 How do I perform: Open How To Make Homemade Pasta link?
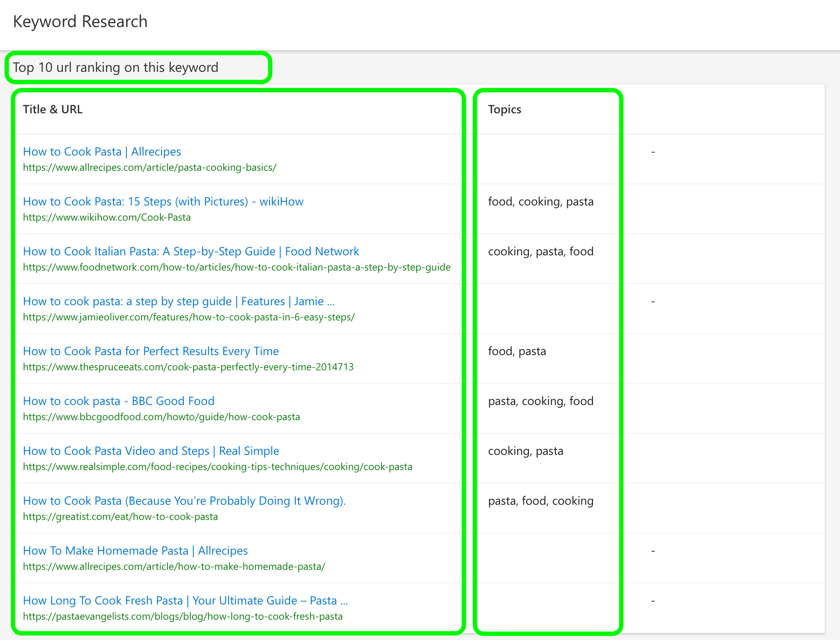135,550
